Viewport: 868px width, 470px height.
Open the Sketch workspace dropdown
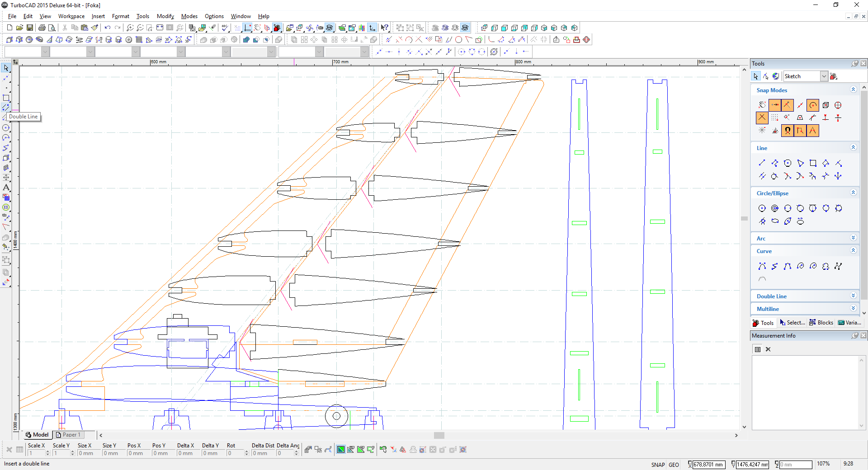pyautogui.click(x=824, y=76)
